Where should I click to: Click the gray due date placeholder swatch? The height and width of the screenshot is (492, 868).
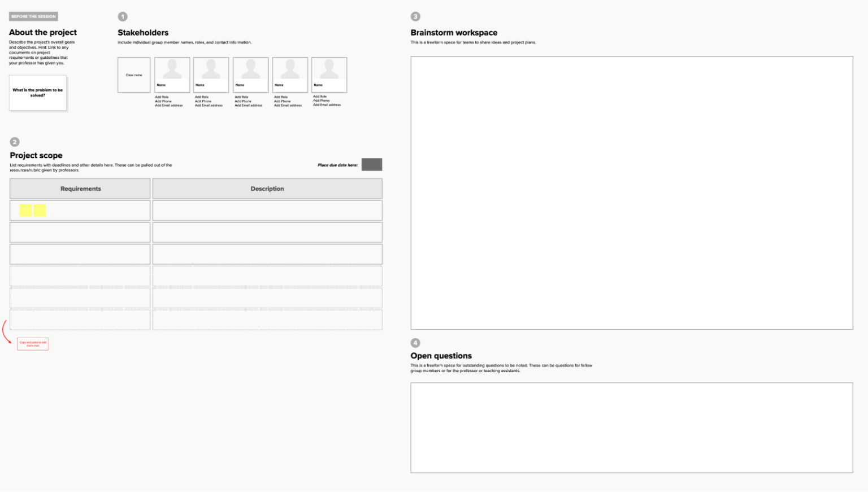(x=372, y=165)
